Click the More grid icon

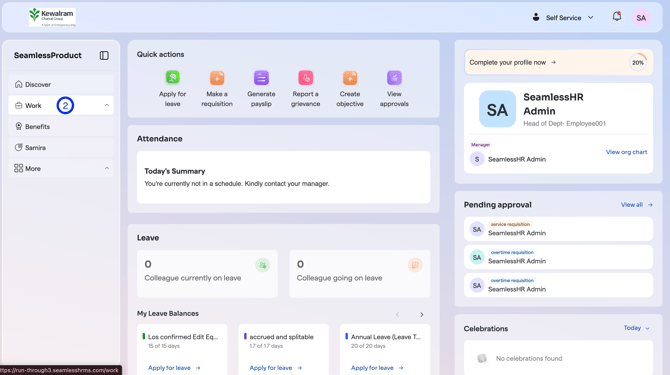18,168
